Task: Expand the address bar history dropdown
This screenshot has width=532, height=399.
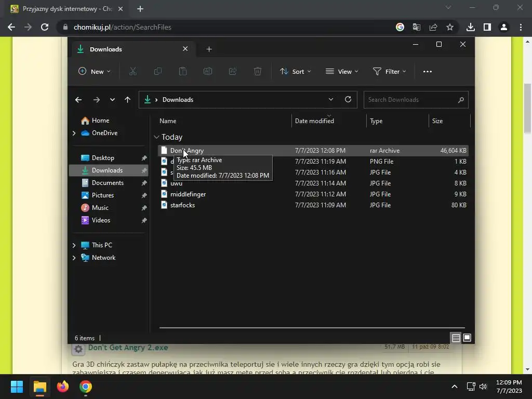Action: coord(331,99)
